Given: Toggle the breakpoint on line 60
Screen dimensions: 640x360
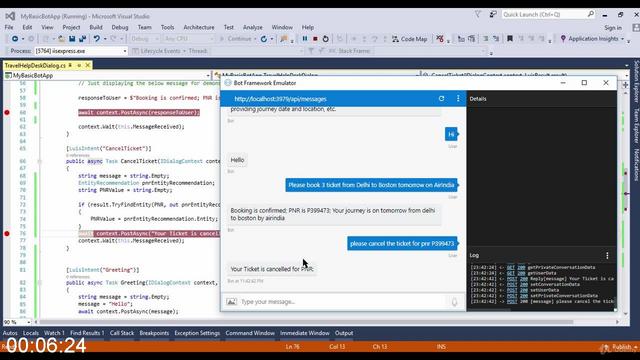Looking at the screenshot, I should point(7,112).
